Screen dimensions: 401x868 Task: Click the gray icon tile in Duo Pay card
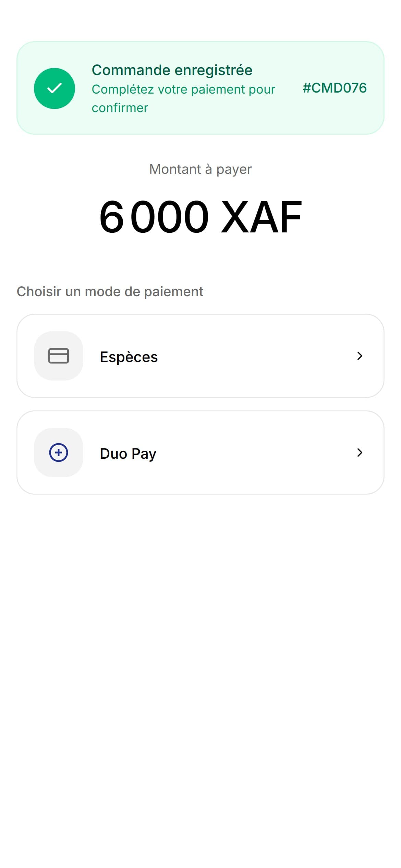pyautogui.click(x=59, y=453)
